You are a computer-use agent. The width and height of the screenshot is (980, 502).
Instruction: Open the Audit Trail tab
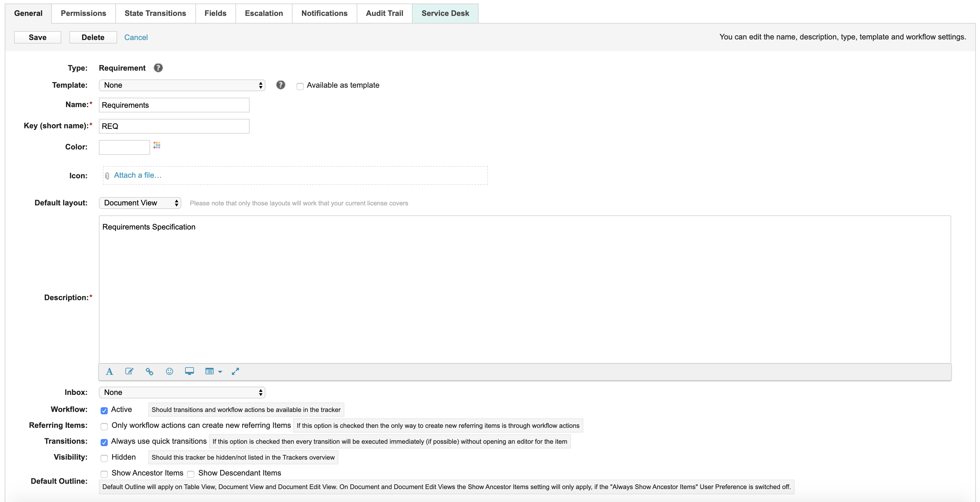pos(384,13)
